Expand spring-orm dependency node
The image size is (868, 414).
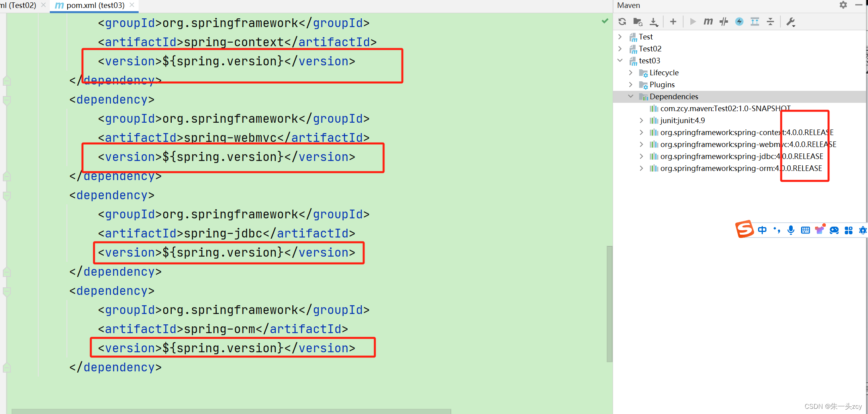point(641,168)
